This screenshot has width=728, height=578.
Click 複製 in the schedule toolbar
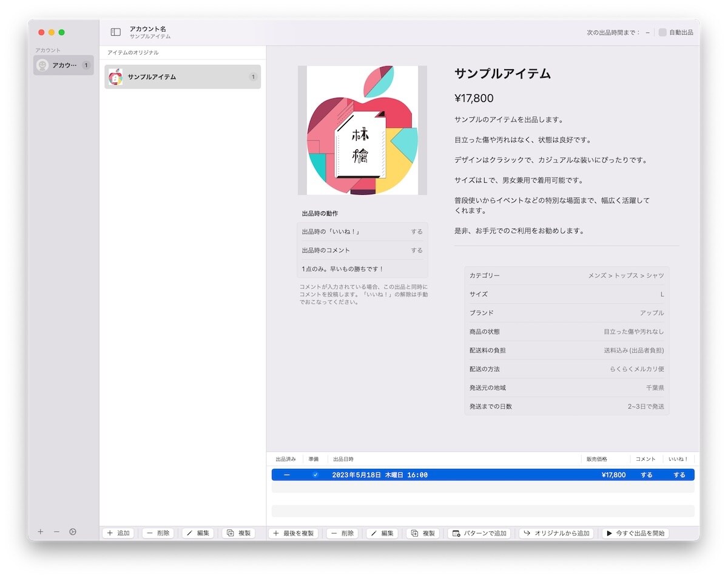(423, 533)
